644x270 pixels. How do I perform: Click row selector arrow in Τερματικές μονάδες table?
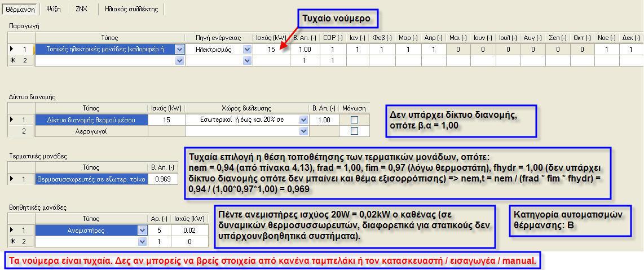click(x=12, y=179)
